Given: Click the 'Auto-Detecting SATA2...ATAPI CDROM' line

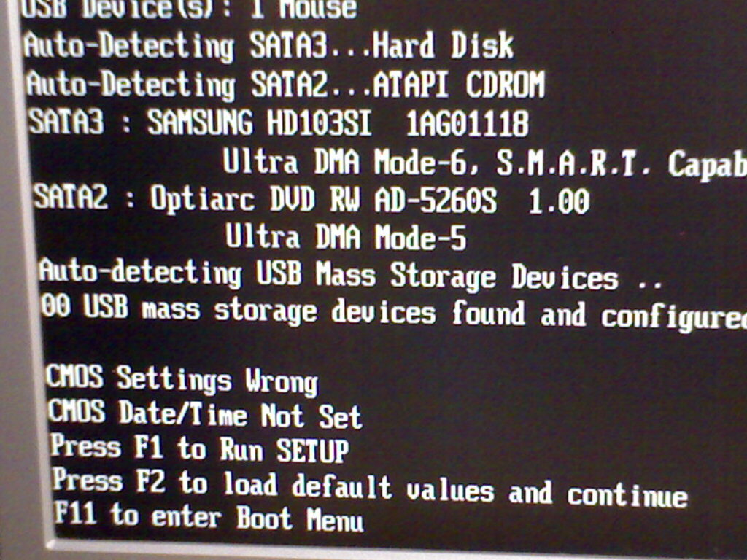Looking at the screenshot, I should (x=285, y=85).
